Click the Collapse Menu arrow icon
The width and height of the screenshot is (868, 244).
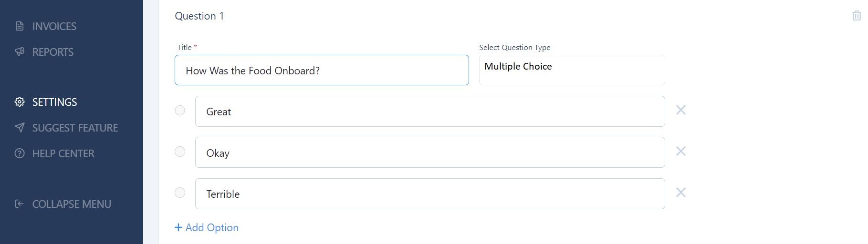(x=20, y=204)
